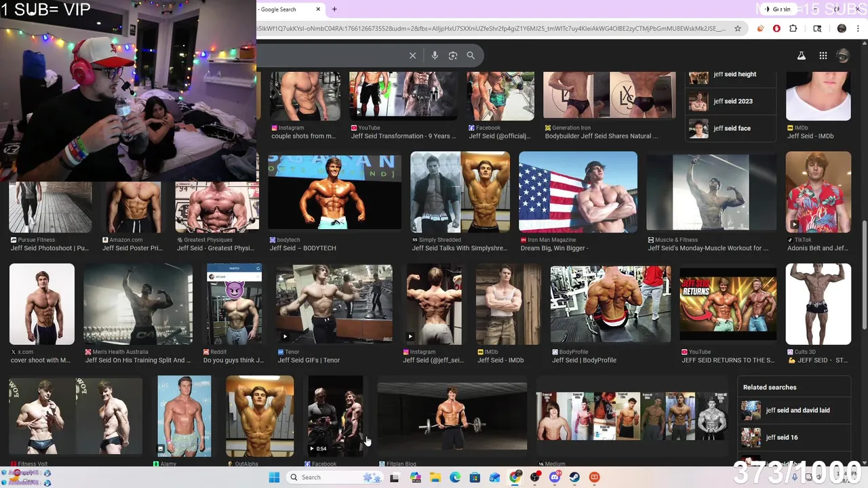Open the 'JEFF SEID RETURNS' YouTube thumbnail
The image size is (868, 488).
[728, 304]
